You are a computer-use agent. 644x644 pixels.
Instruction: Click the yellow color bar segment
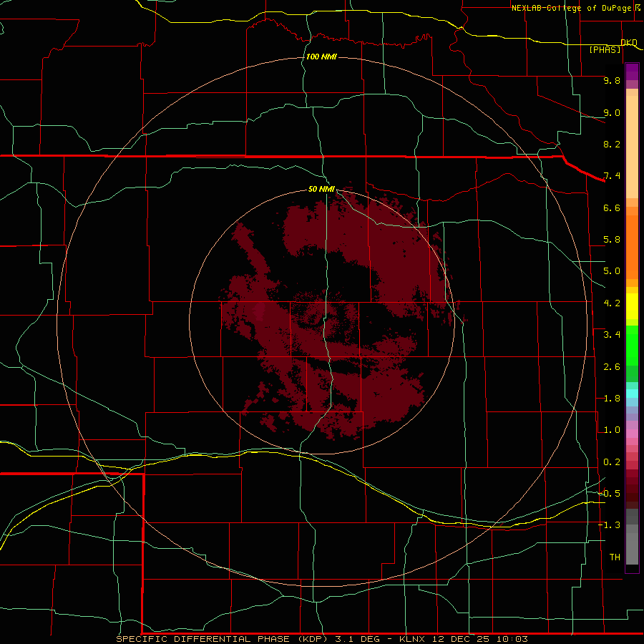tap(632, 306)
